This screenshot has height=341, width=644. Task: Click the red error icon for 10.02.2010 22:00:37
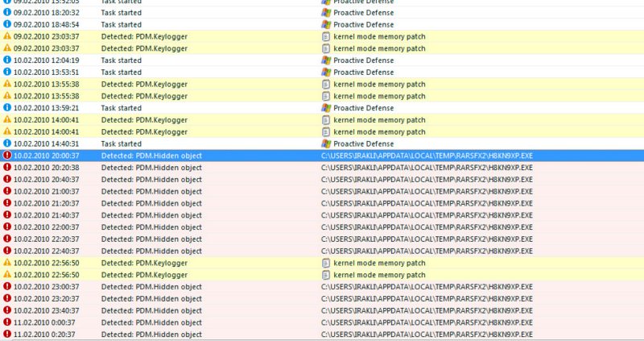pyautogui.click(x=7, y=227)
